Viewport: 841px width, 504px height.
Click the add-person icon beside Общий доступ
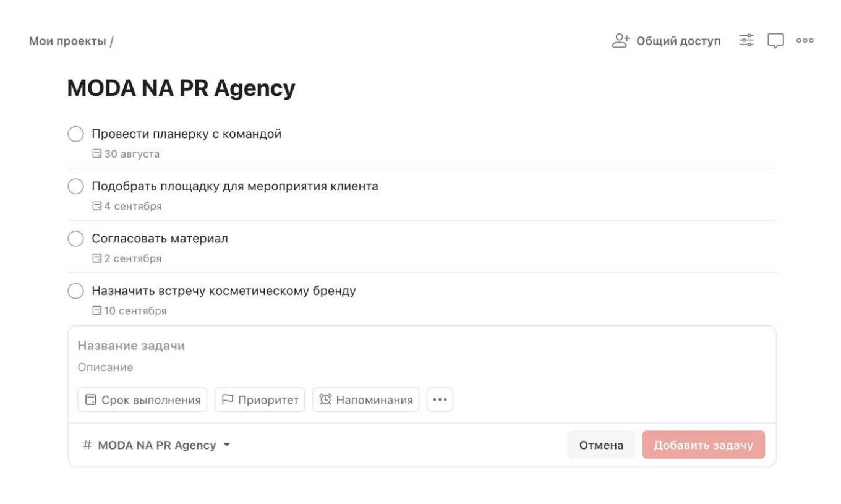620,41
